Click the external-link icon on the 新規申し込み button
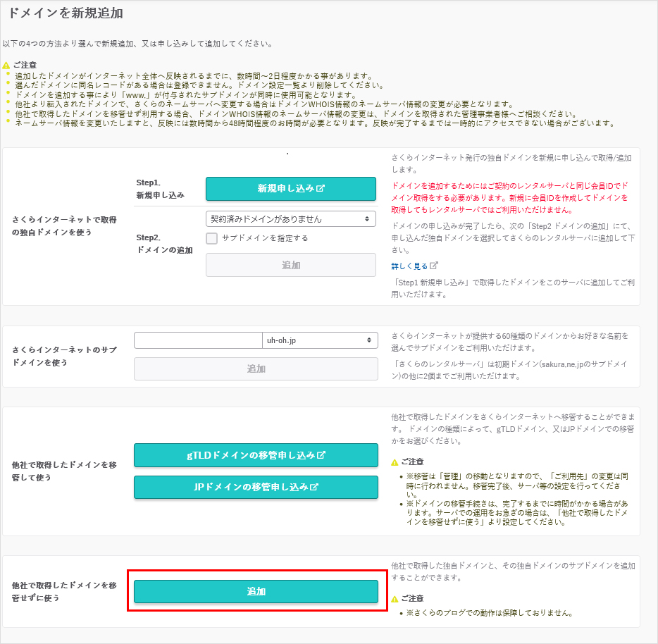 pyautogui.click(x=321, y=189)
